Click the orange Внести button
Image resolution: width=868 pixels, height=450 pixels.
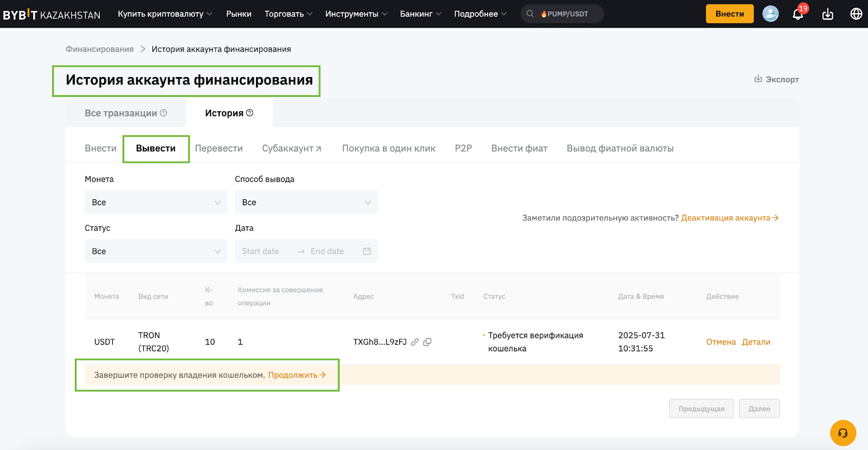[729, 14]
